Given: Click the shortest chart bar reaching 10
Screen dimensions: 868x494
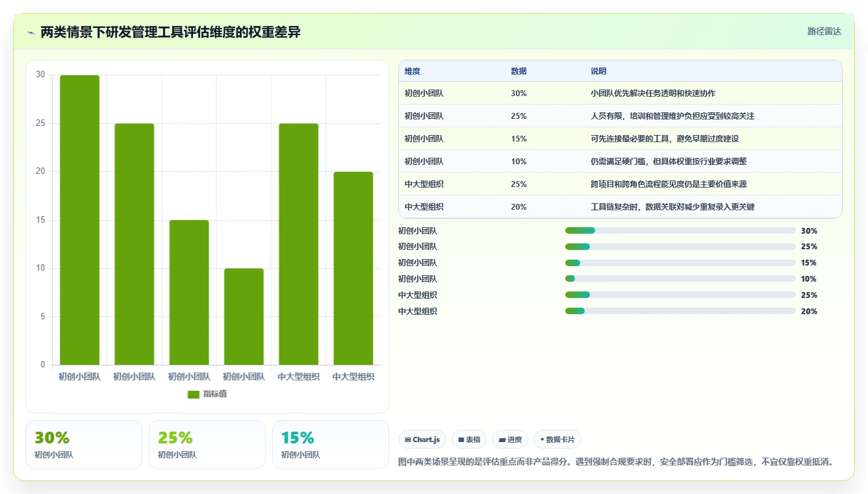Looking at the screenshot, I should pos(244,316).
